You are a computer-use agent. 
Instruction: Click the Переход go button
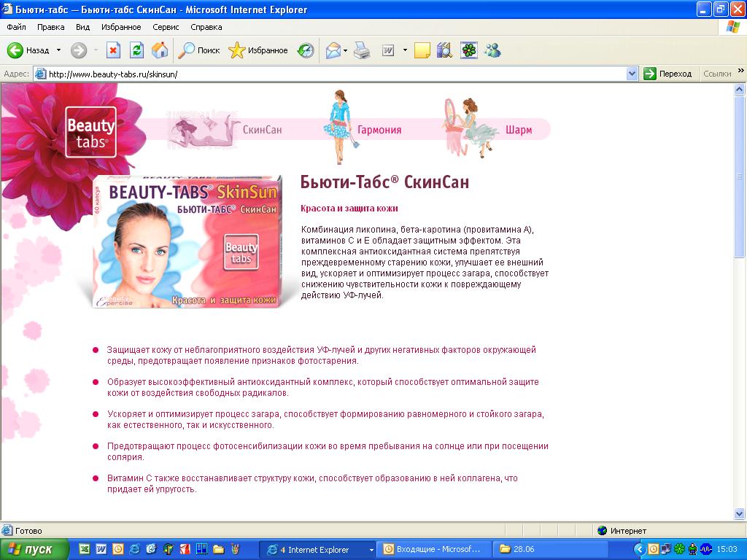point(667,74)
